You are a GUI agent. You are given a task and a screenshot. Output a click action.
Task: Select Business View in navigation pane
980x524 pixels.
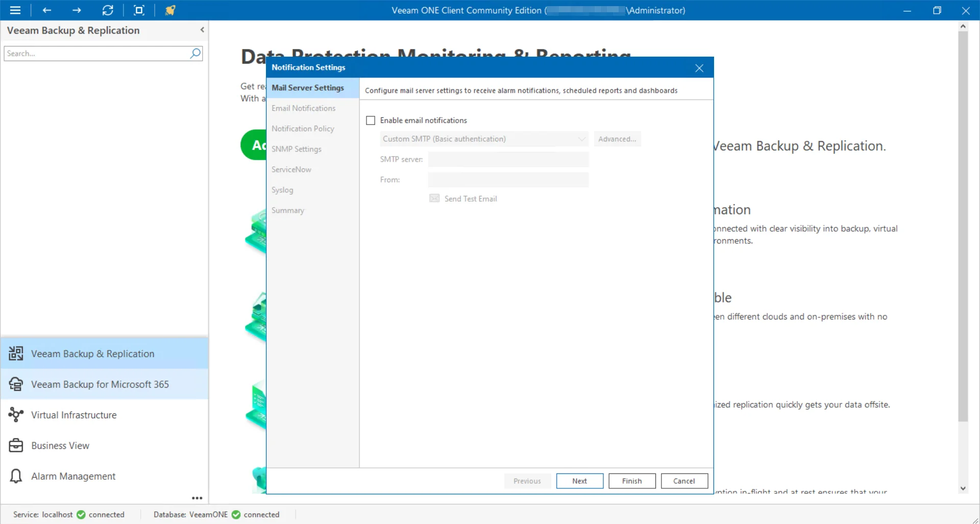pos(60,445)
